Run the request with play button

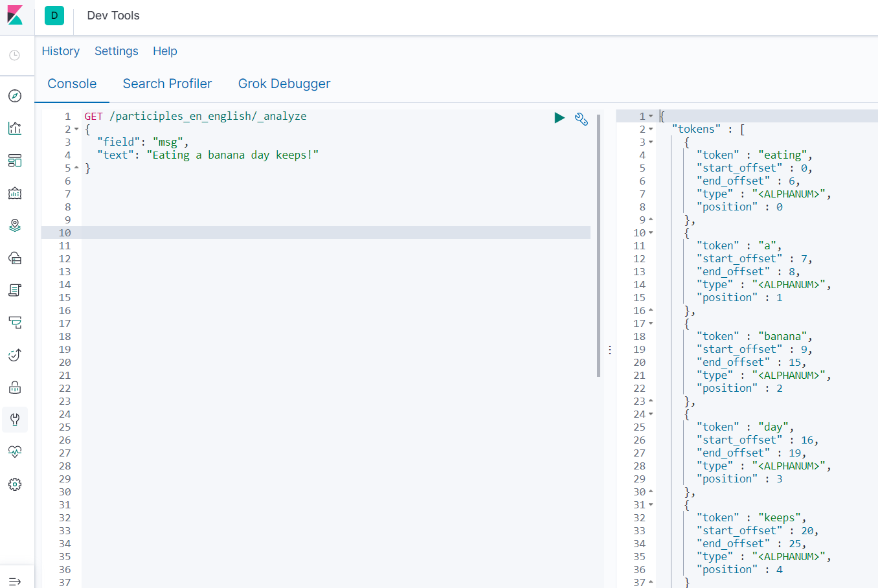[559, 118]
